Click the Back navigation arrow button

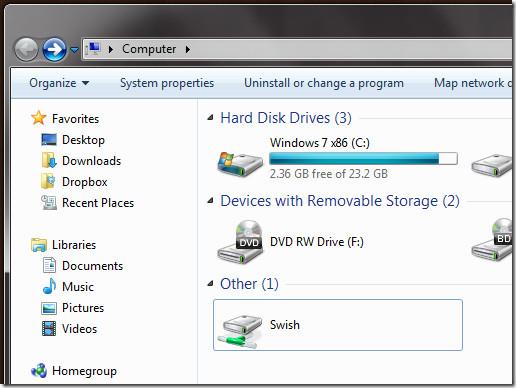click(26, 49)
